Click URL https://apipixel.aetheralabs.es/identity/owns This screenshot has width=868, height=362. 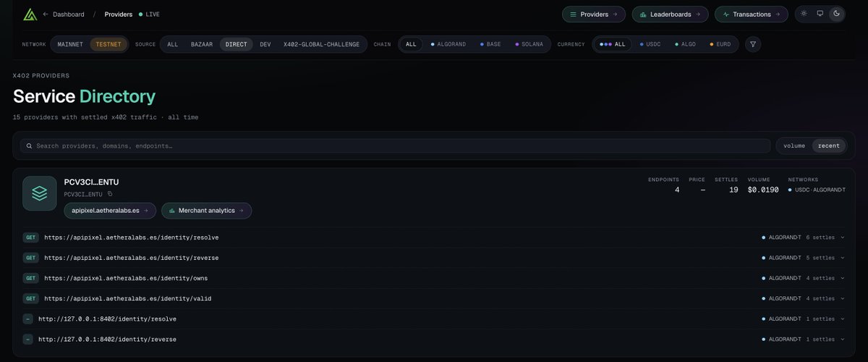tap(126, 278)
